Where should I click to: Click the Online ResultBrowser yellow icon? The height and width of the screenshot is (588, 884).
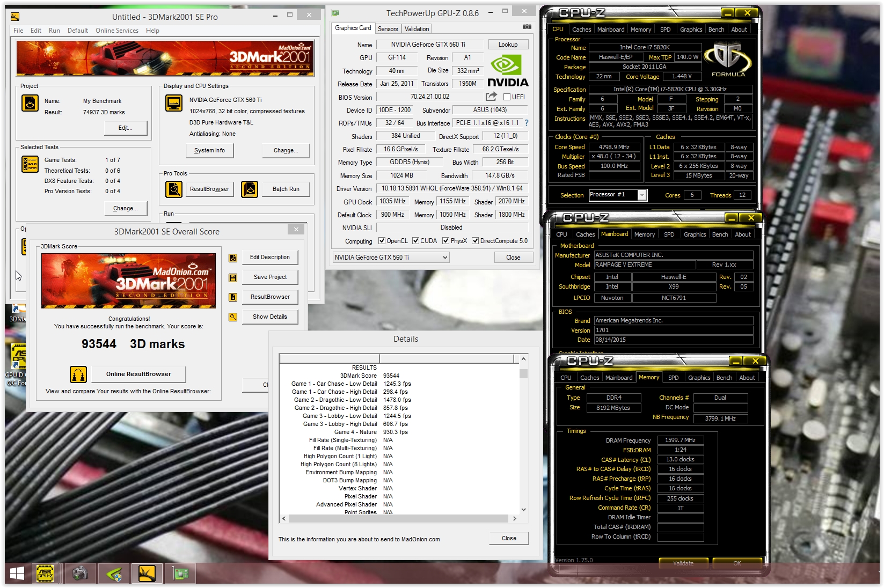pyautogui.click(x=78, y=374)
